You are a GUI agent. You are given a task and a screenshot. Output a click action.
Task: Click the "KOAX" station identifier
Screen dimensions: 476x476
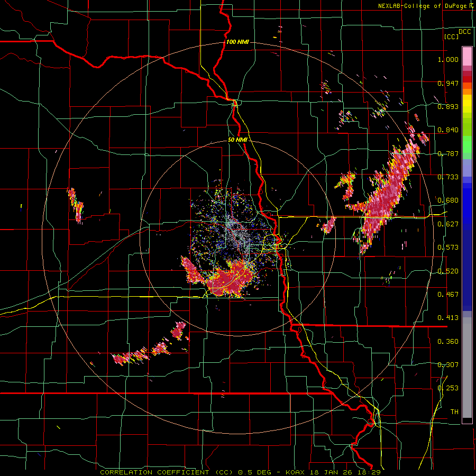pyautogui.click(x=295, y=472)
